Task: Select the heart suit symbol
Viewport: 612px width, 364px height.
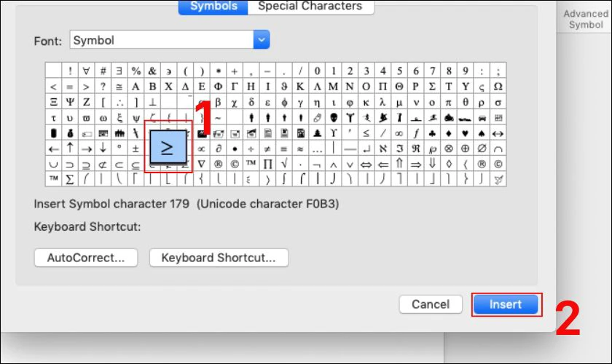Action: click(x=465, y=133)
